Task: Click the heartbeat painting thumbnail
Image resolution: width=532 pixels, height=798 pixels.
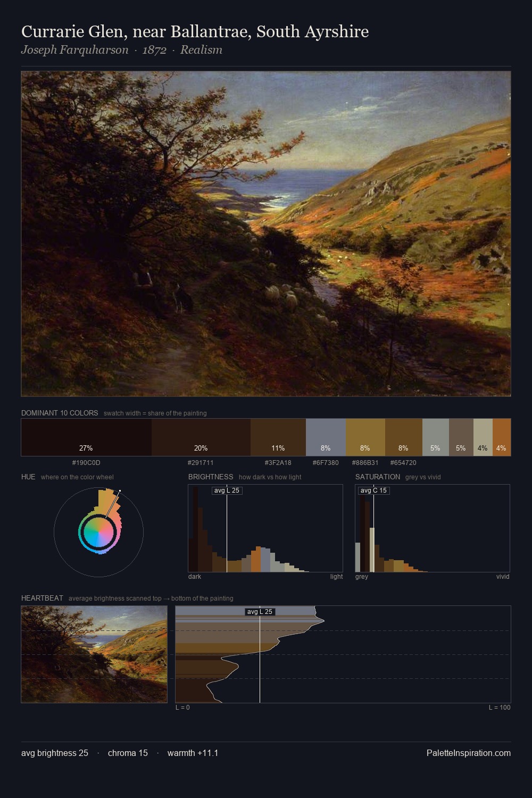Action: pyautogui.click(x=94, y=654)
